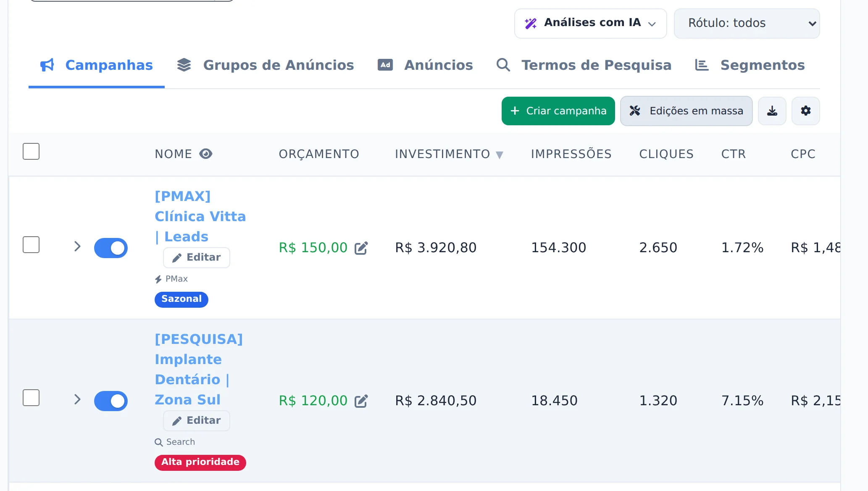Click the megaphone icon on Campanhas tab

point(47,65)
